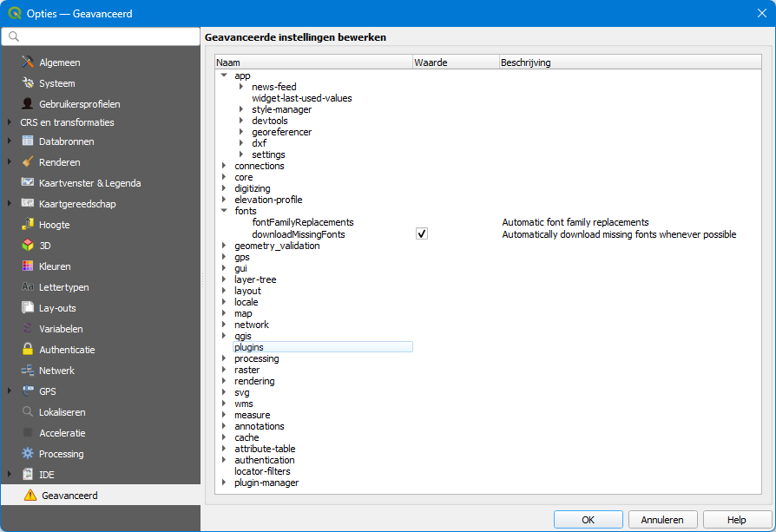The width and height of the screenshot is (776, 532).
Task: Click the Acceleratie chip icon
Action: point(28,432)
